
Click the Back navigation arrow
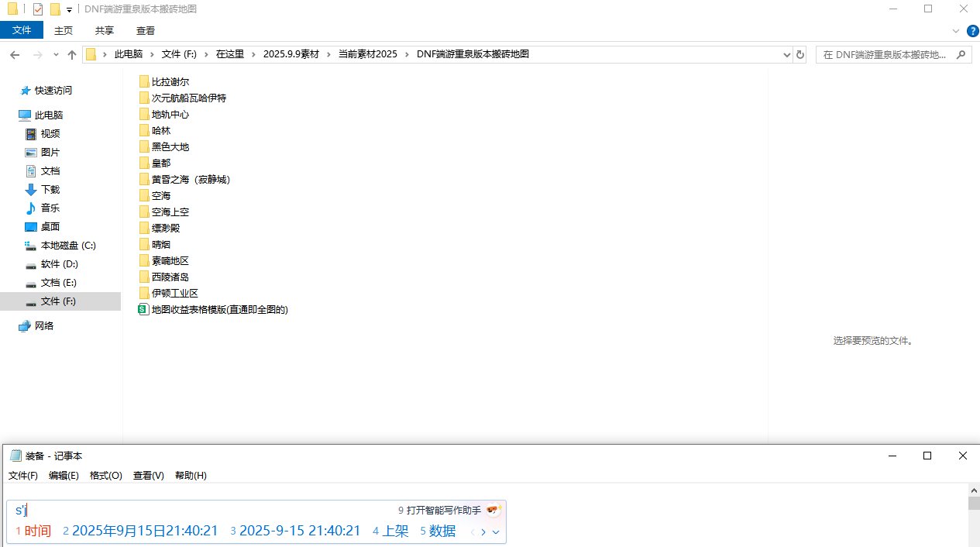click(x=14, y=55)
